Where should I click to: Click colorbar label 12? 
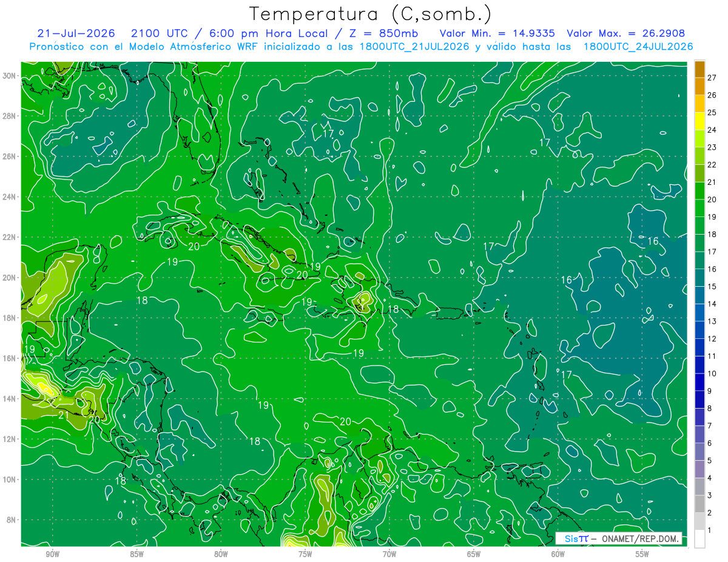coord(712,338)
